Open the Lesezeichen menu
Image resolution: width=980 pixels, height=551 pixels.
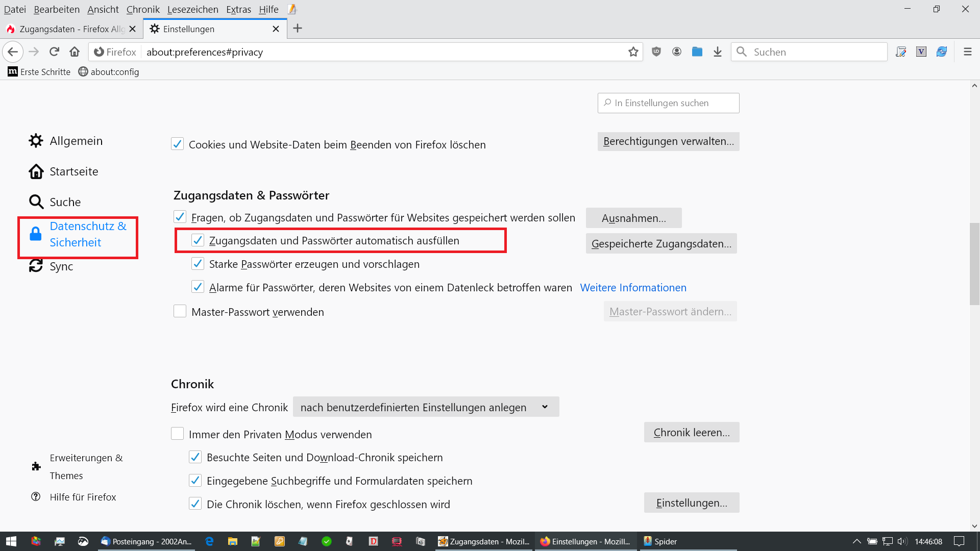(192, 9)
